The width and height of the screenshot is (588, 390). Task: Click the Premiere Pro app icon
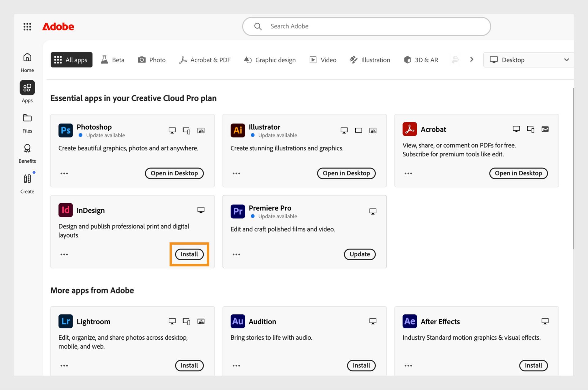[238, 211]
